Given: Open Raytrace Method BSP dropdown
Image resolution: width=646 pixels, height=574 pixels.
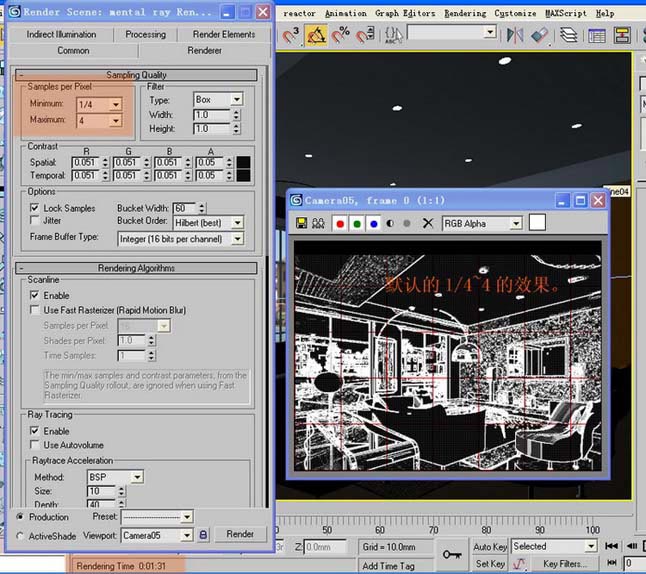Looking at the screenshot, I should pyautogui.click(x=137, y=477).
